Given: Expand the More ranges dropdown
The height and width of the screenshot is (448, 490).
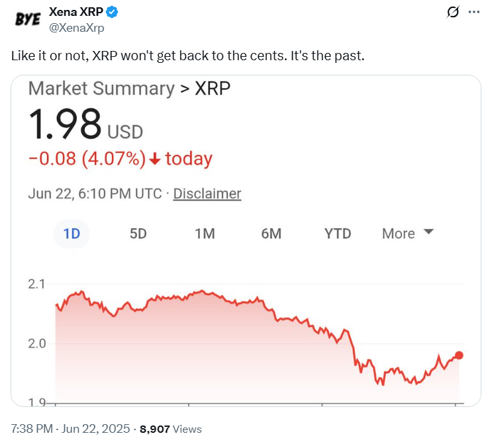Looking at the screenshot, I should (399, 234).
